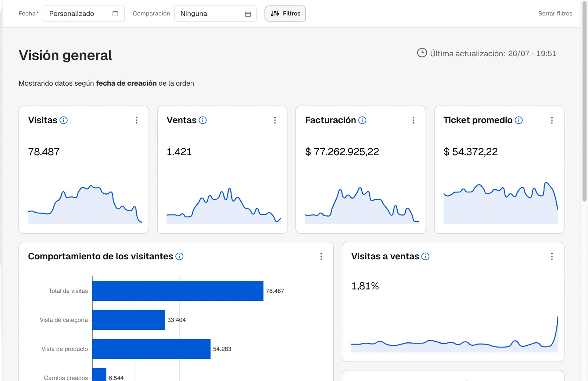The image size is (588, 381).
Task: Click the Vista de categoría bar
Action: click(x=129, y=320)
